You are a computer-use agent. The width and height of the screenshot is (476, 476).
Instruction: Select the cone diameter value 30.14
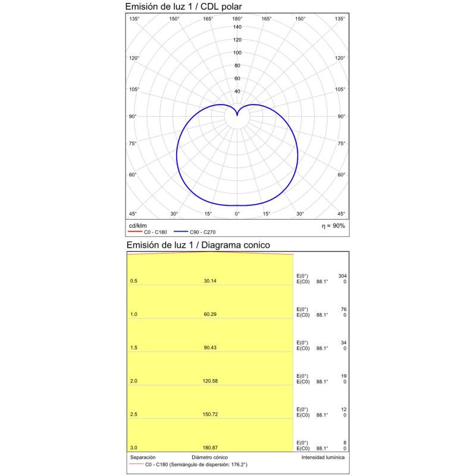[x=210, y=281]
